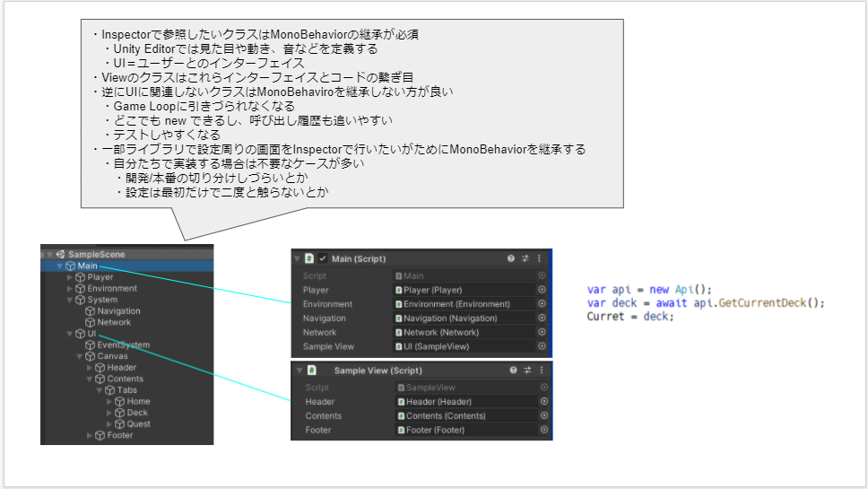Collapse the Main (Script) component foldout

[x=298, y=258]
